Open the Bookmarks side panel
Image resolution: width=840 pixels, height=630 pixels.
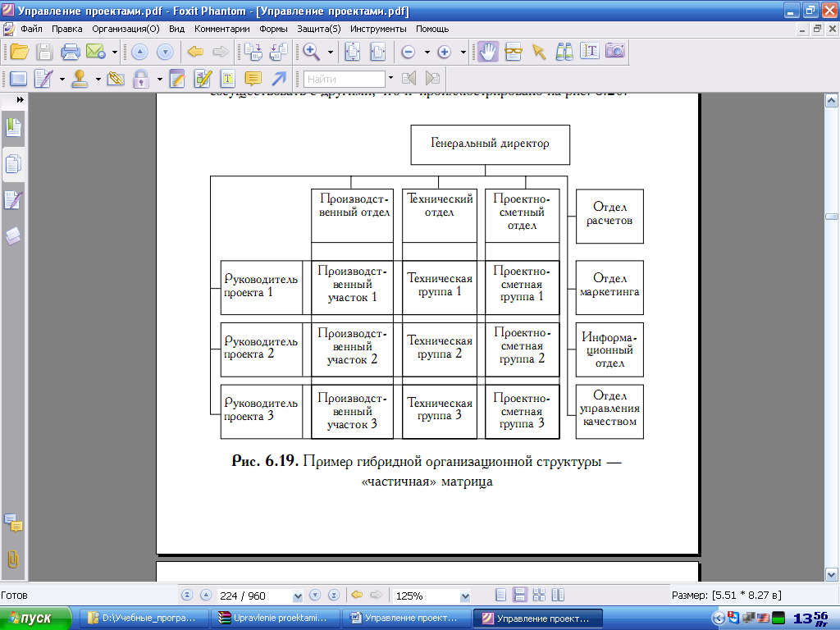(x=13, y=128)
